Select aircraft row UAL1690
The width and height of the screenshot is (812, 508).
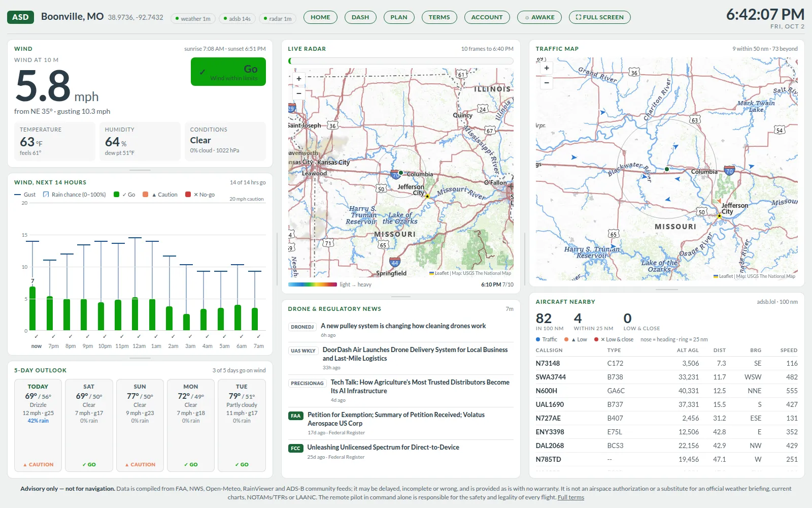coord(666,404)
